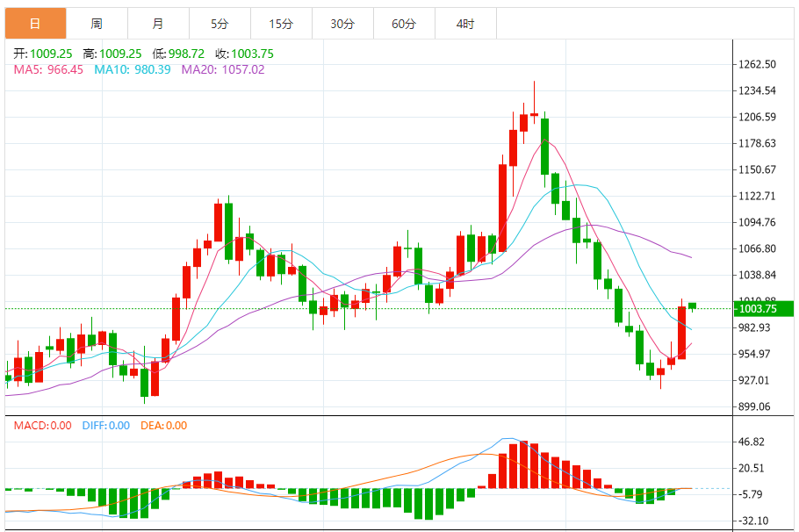Click the 1094.76 price axis label
The width and height of the screenshot is (799, 532).
click(x=757, y=222)
